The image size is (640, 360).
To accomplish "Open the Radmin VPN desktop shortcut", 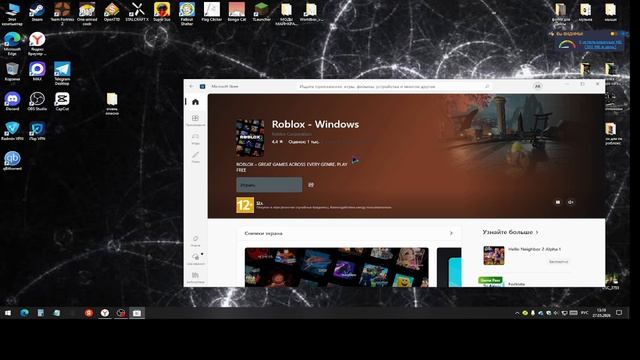I will (x=12, y=131).
